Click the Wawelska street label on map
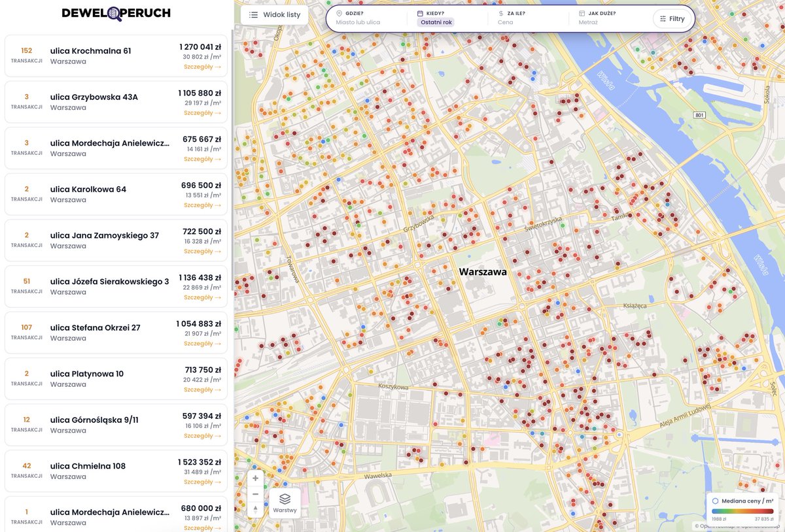This screenshot has width=785, height=532. pyautogui.click(x=377, y=476)
